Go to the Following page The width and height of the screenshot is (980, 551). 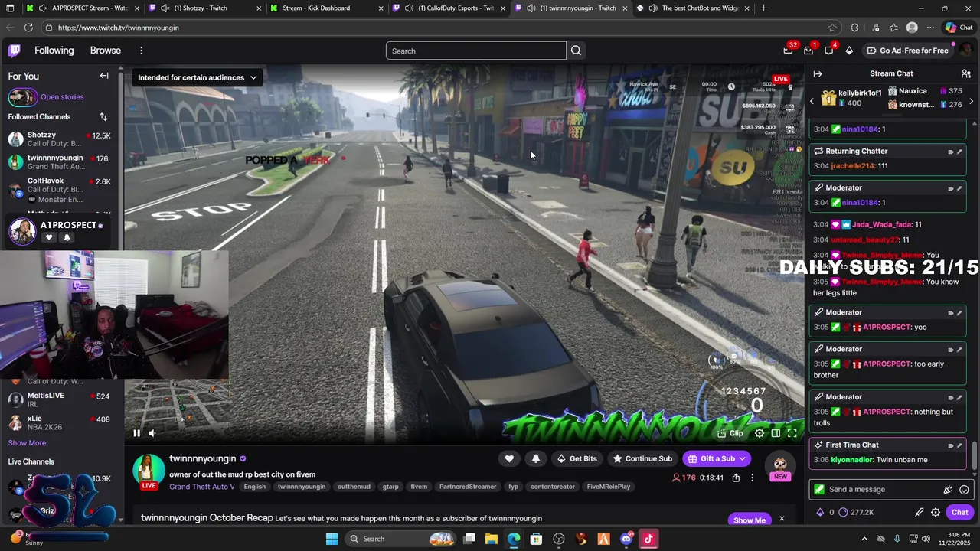[x=54, y=51]
